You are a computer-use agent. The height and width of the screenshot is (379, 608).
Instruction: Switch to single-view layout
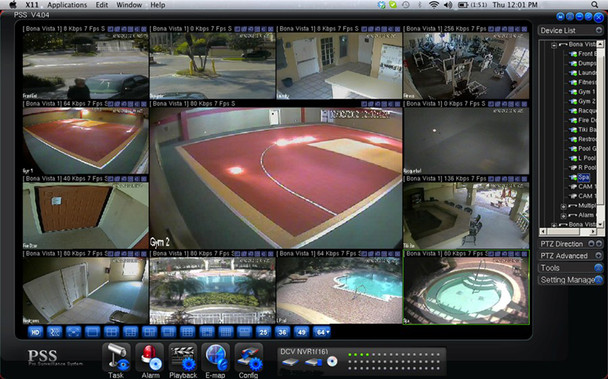point(93,332)
